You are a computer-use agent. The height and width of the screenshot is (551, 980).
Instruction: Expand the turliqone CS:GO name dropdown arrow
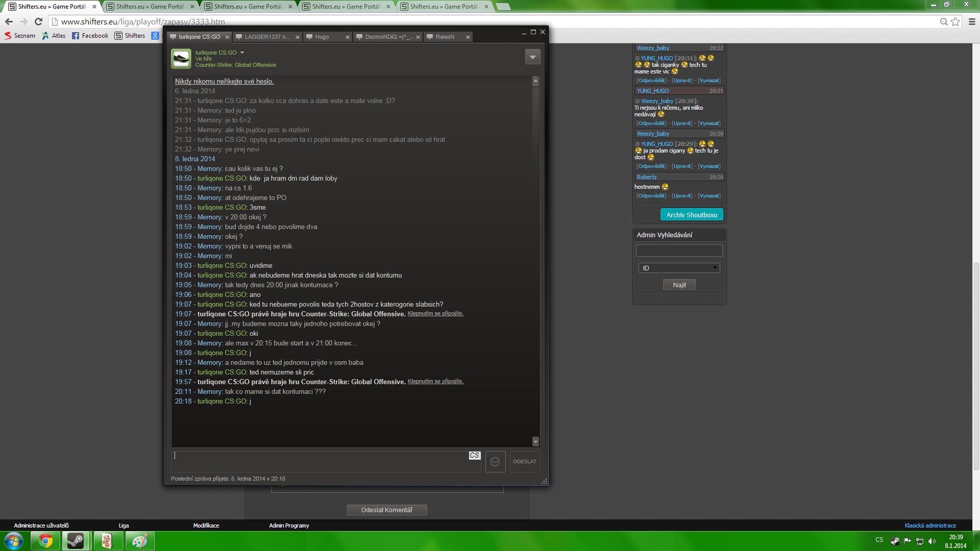(242, 53)
